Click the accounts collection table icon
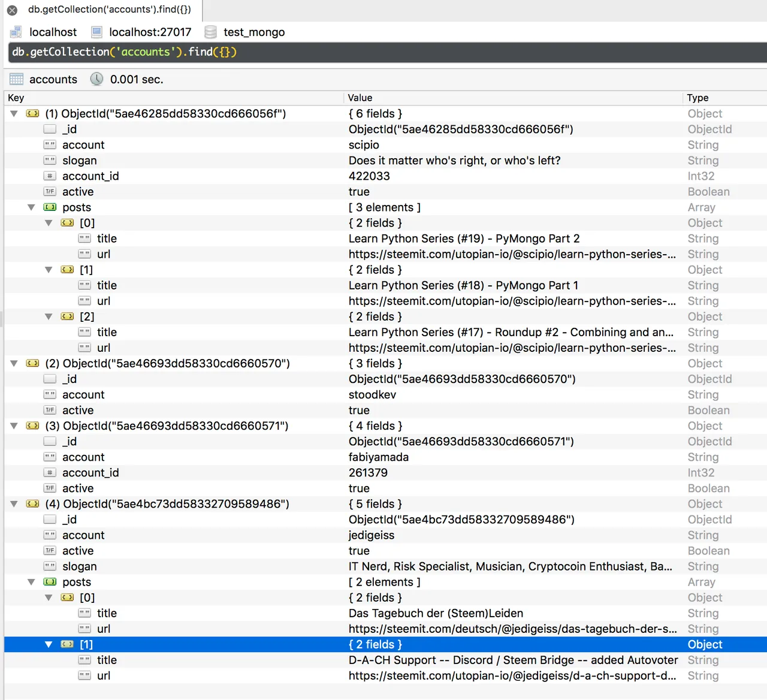The width and height of the screenshot is (767, 700). click(16, 79)
